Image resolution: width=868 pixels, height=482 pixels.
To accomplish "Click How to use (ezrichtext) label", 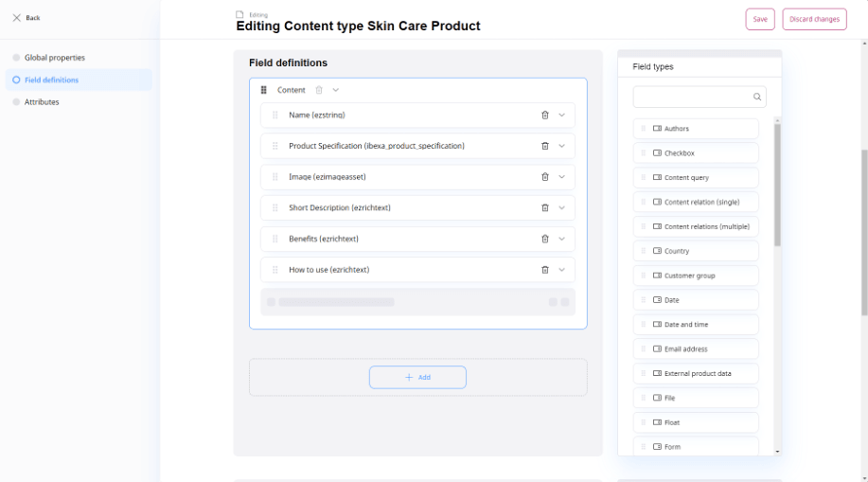I will 328,270.
